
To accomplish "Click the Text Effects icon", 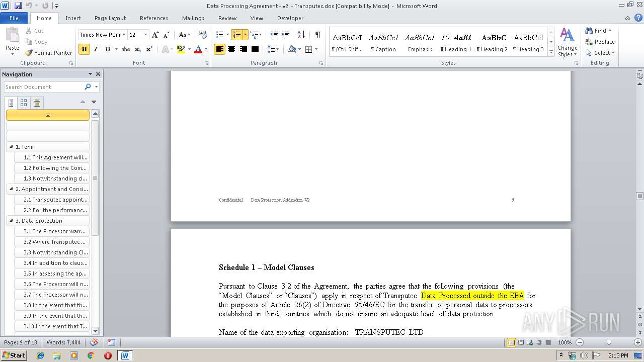I will click(x=165, y=49).
